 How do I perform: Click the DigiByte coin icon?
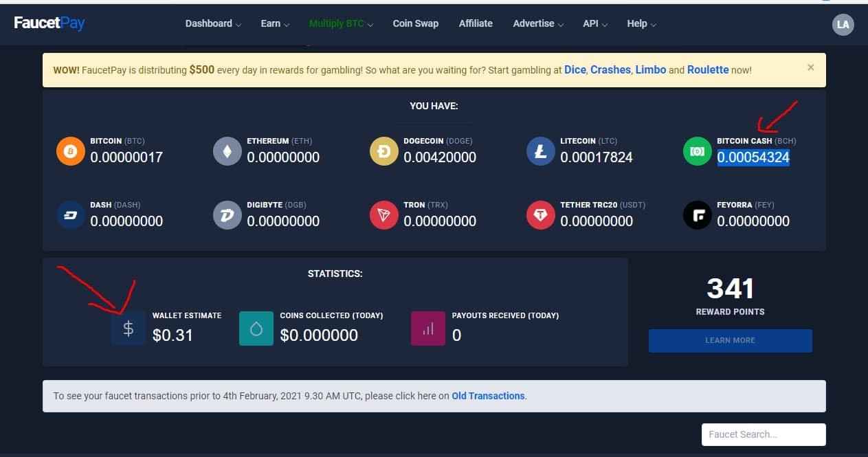227,216
